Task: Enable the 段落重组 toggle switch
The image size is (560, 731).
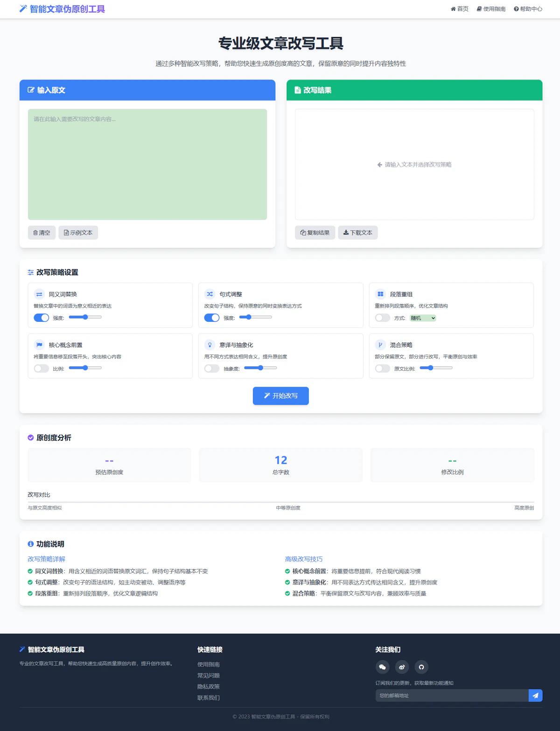Action: point(382,318)
